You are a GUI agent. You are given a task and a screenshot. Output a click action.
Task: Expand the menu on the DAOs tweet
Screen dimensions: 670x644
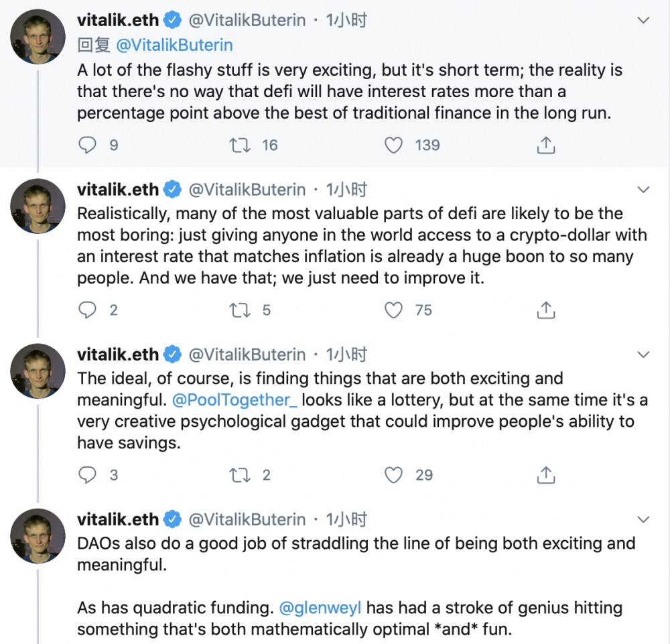tap(644, 519)
